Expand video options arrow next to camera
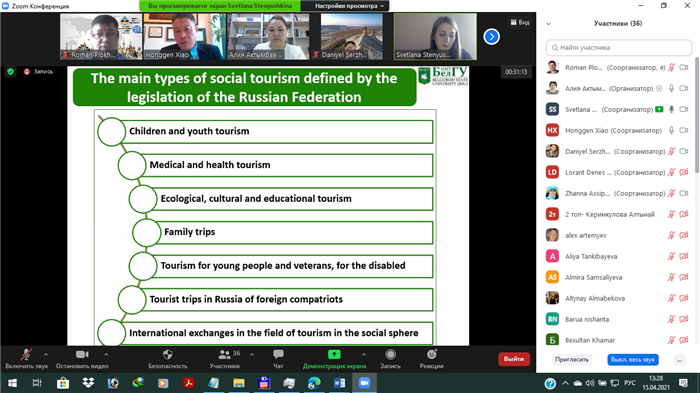 (106, 355)
